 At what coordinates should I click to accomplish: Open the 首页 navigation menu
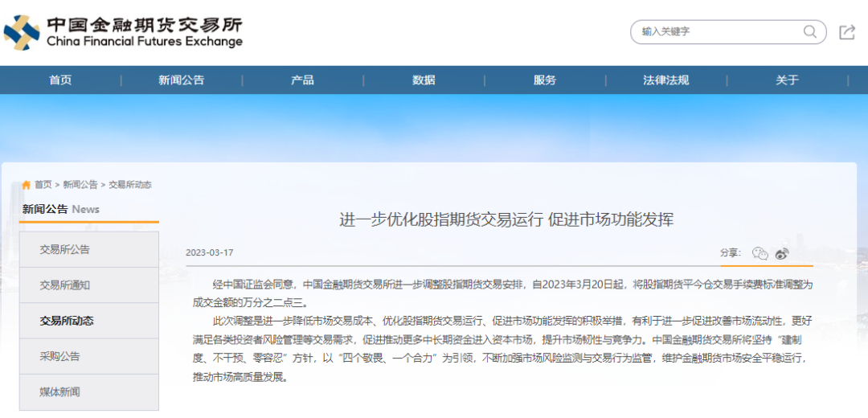60,80
